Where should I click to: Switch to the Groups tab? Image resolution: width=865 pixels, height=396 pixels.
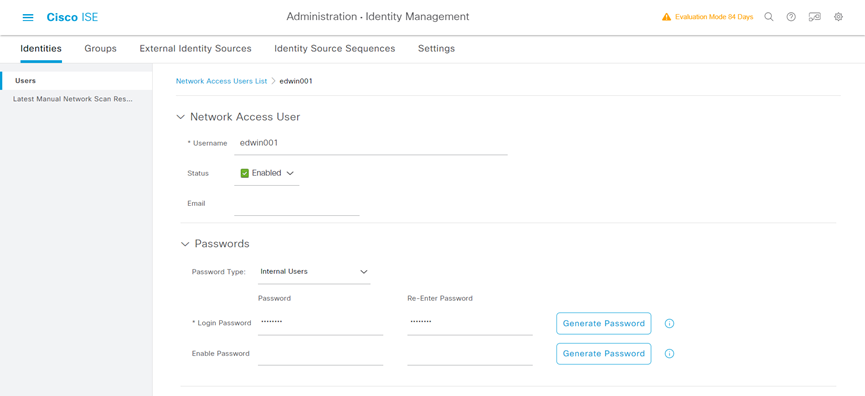point(100,49)
